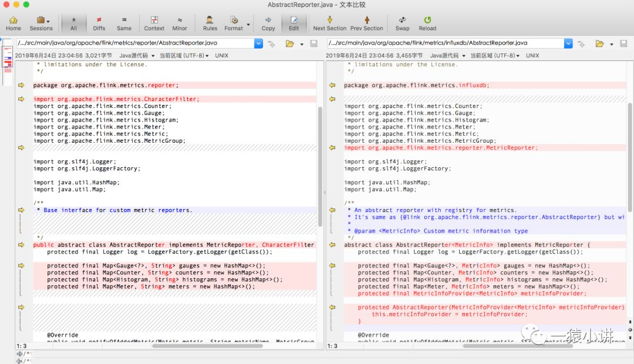Image resolution: width=634 pixels, height=364 pixels.
Task: Open the Sessions toolbar icon
Action: click(x=41, y=23)
